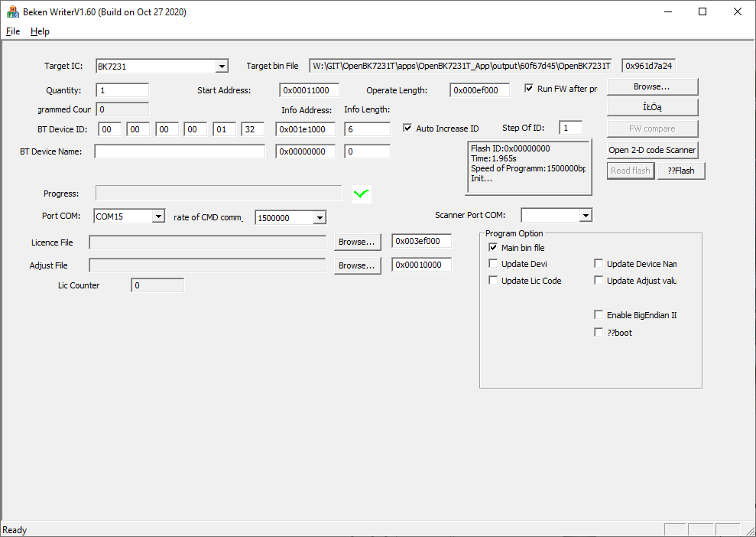Viewport: 756px width, 537px height.
Task: Click the checksum field showing 0x961d7a24
Action: (x=648, y=66)
